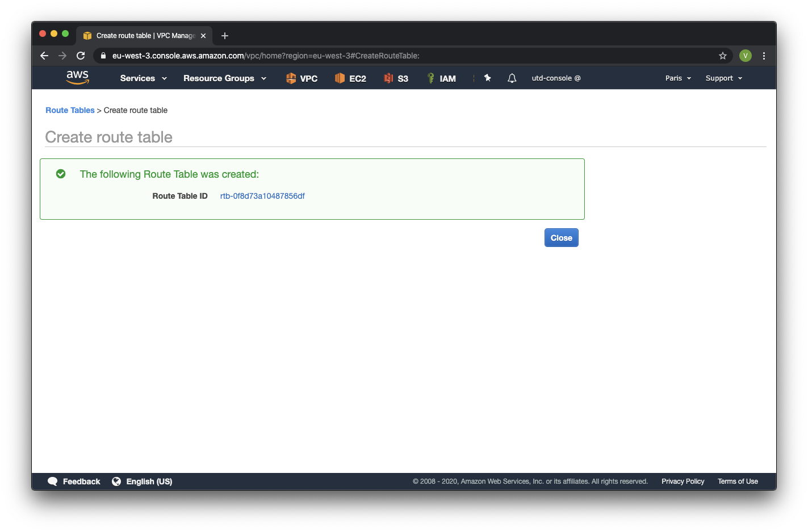
Task: Open route table rtb-0f8d73a10487856df
Action: [262, 196]
